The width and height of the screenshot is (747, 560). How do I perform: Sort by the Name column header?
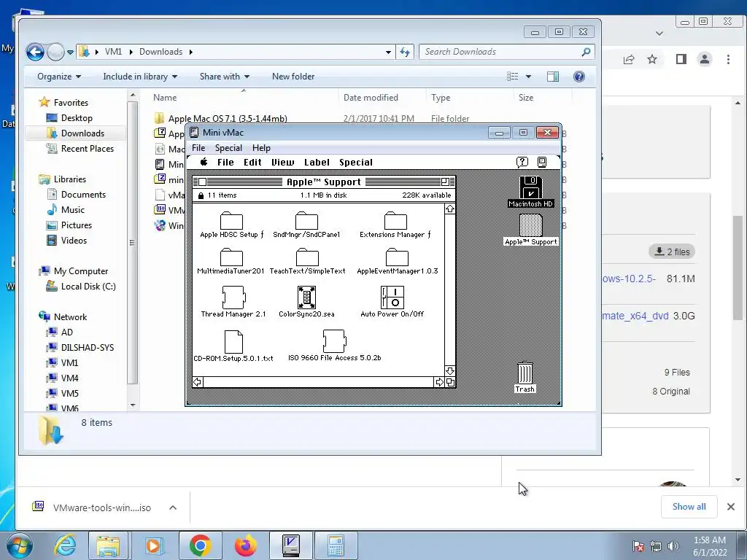click(165, 98)
